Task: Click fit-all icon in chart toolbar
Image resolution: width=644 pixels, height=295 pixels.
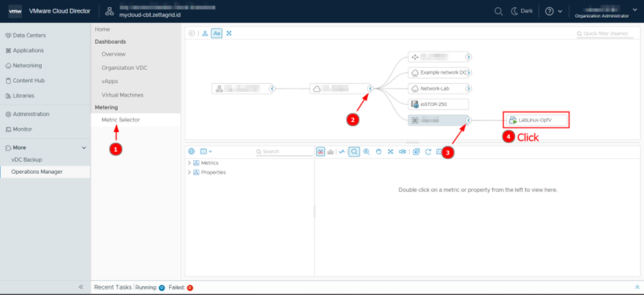Action: click(391, 151)
